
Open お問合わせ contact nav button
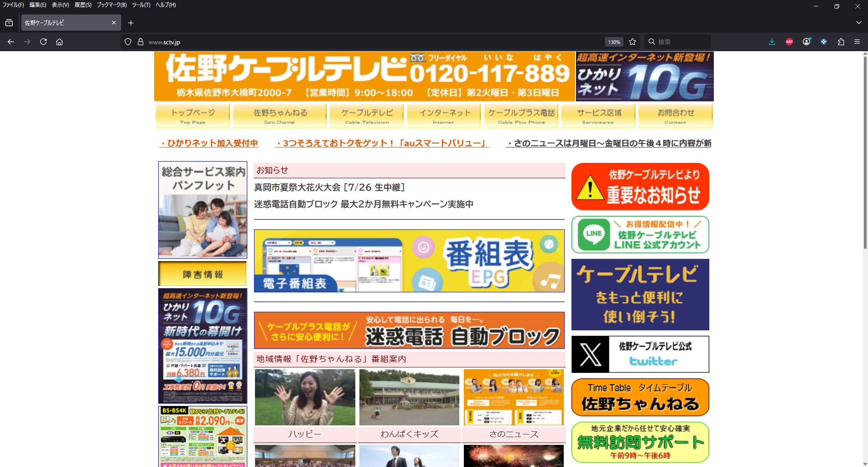tap(675, 116)
